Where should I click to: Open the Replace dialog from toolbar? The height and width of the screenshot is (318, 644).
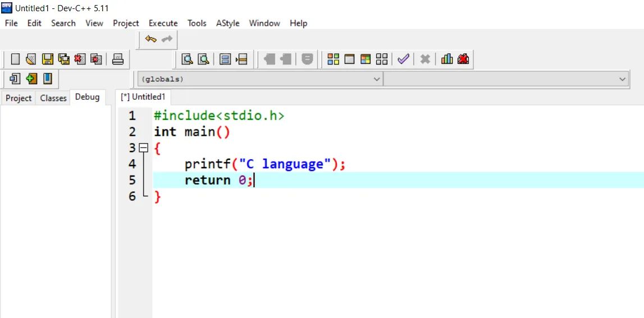point(203,59)
